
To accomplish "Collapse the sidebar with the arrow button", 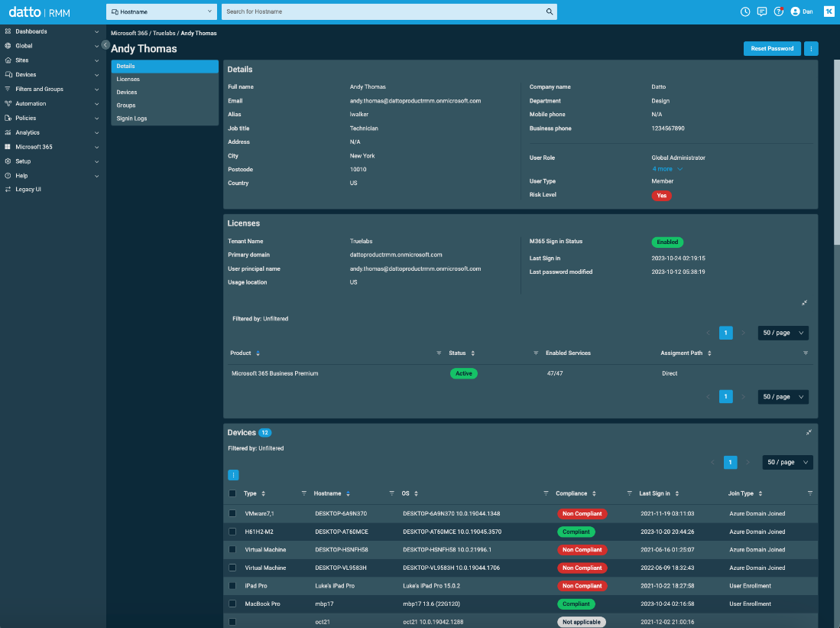I will [105, 45].
